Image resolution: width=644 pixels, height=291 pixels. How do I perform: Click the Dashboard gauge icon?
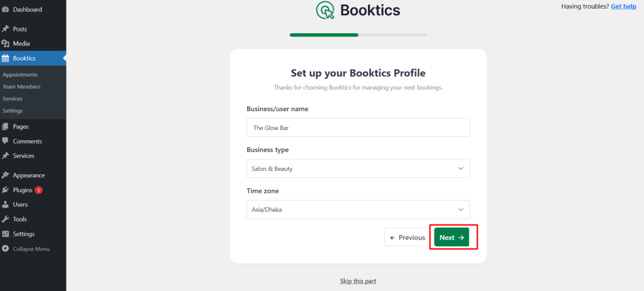coord(5,9)
